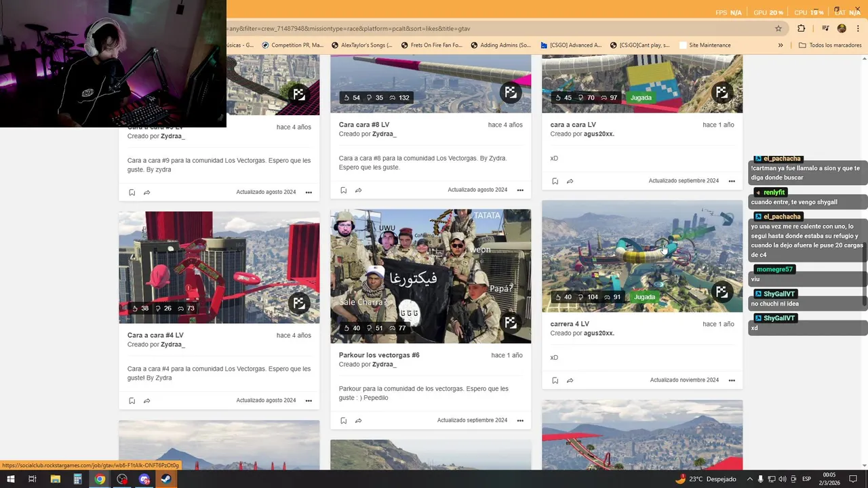The image size is (868, 488).
Task: Open Frets On Fire Fan Forum bookmark
Action: [x=432, y=45]
